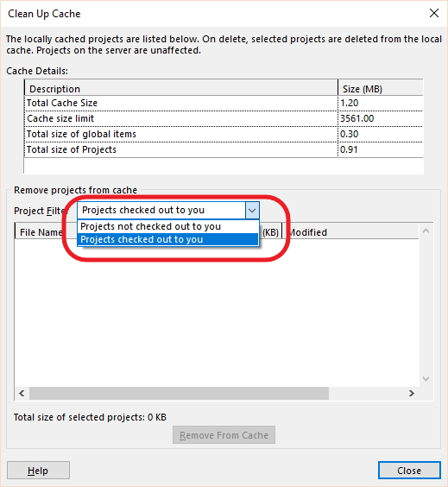Open the Project Filter dropdown arrow
Screen dimensions: 448x487
(252, 211)
